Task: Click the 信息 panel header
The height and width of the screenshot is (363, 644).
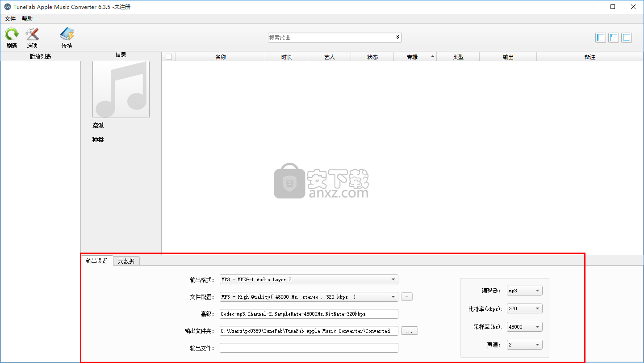Action: 121,55
